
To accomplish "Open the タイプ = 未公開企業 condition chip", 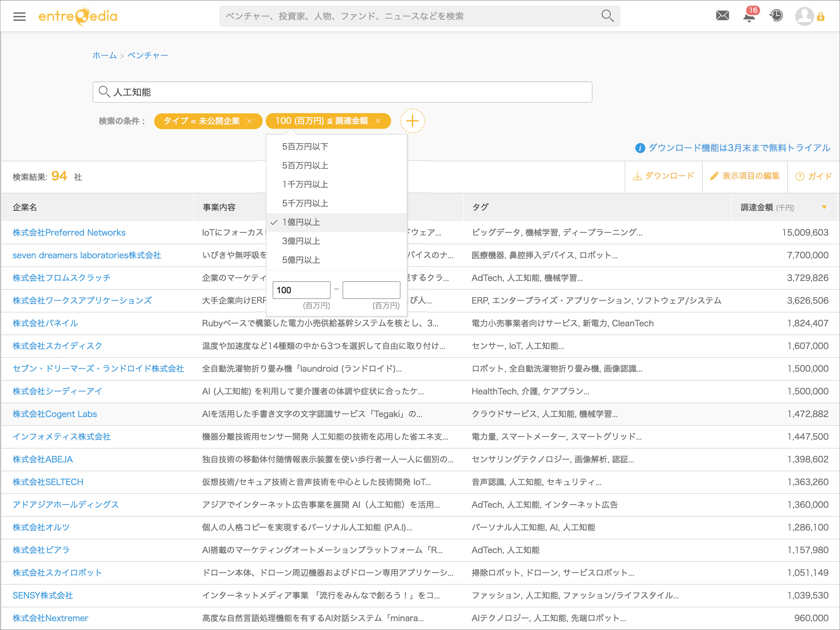I will 201,121.
